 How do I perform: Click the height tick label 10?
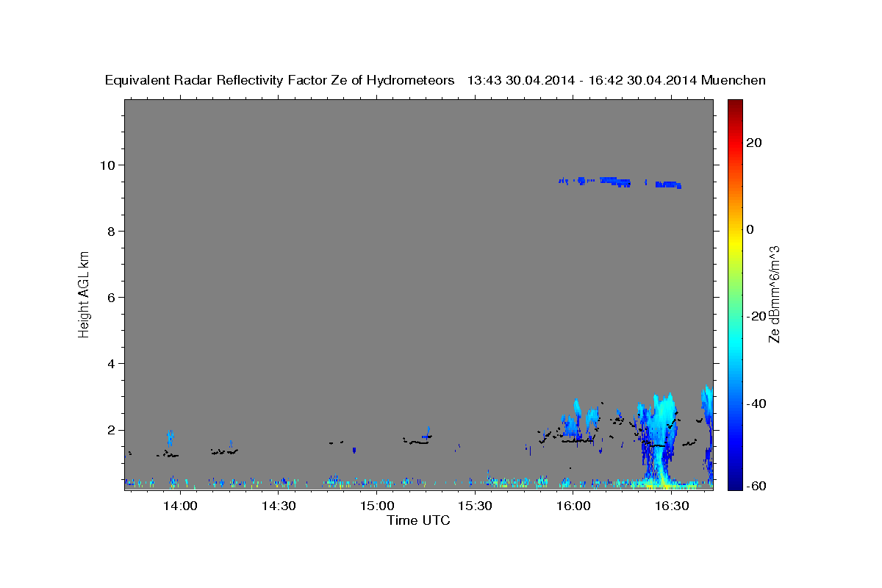109,165
